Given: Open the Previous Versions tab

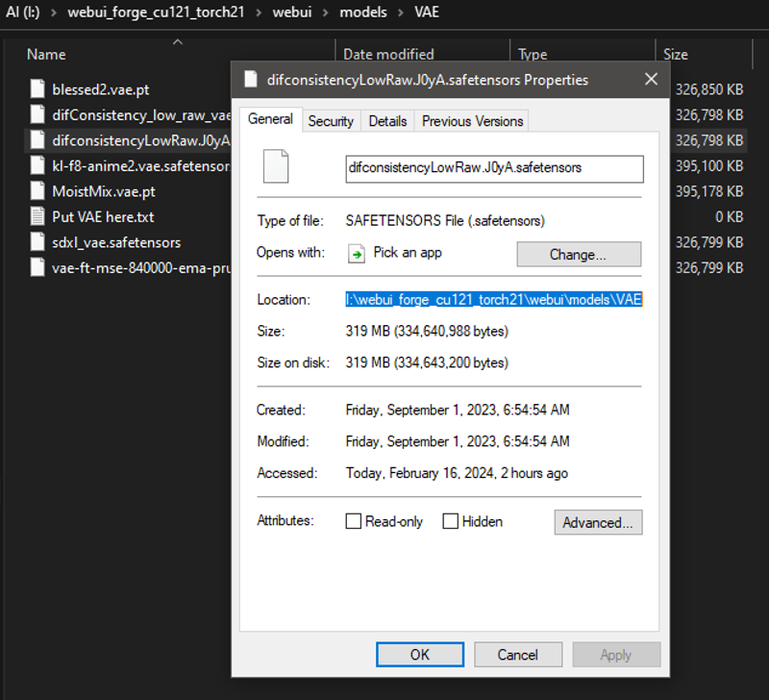Looking at the screenshot, I should 472,121.
